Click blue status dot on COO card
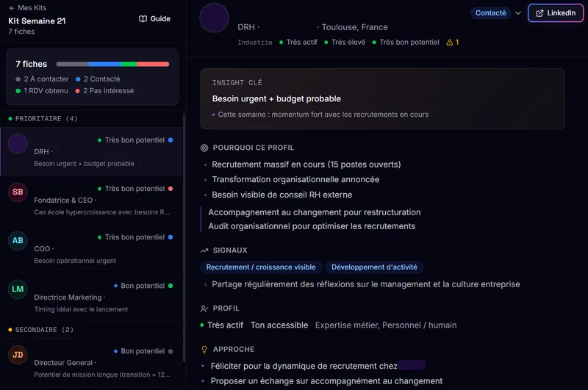Screen dimensions: 588x390 pos(171,237)
